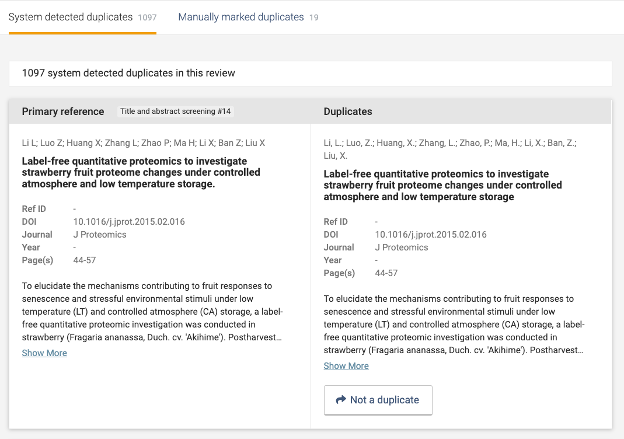The height and width of the screenshot is (439, 624).
Task: Click the duplicate reference DOI value
Action: click(431, 234)
